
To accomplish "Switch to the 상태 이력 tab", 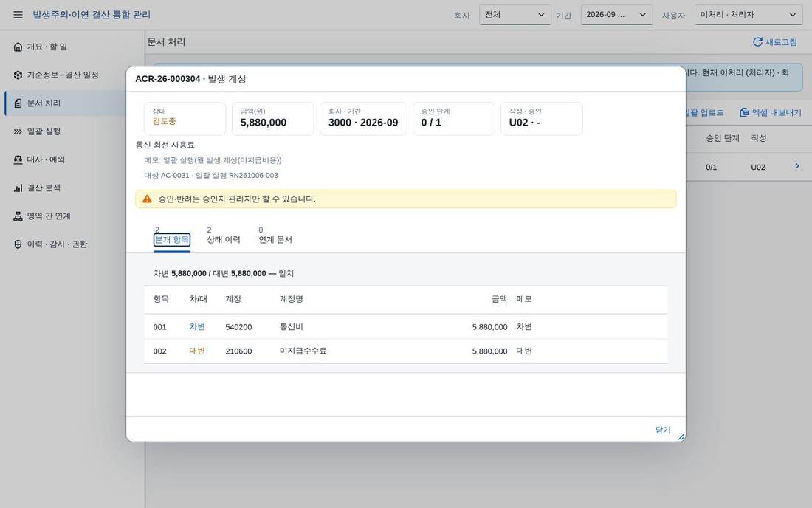I will [224, 240].
